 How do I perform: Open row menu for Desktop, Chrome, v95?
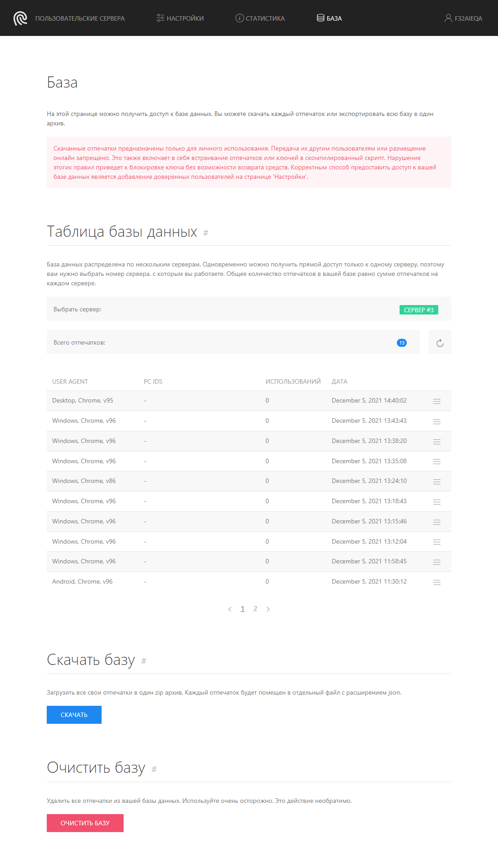coord(436,401)
